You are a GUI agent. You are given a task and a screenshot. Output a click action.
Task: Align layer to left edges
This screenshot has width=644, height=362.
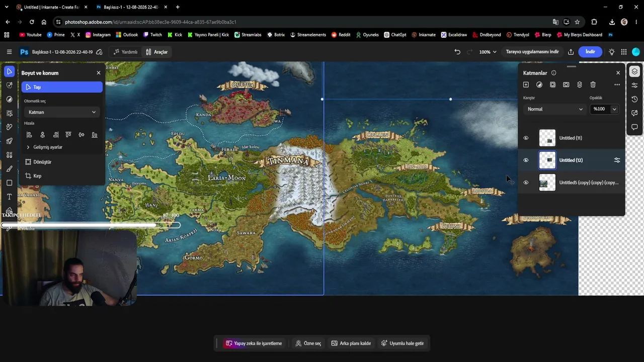coord(29,135)
